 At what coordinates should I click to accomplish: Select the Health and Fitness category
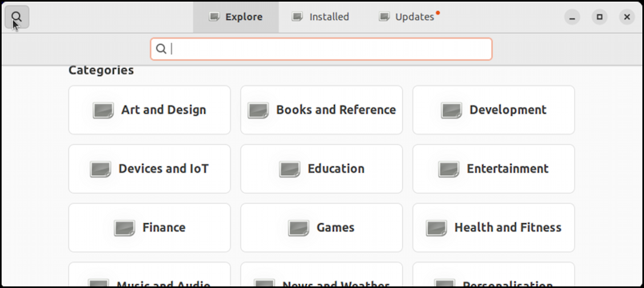tap(493, 228)
